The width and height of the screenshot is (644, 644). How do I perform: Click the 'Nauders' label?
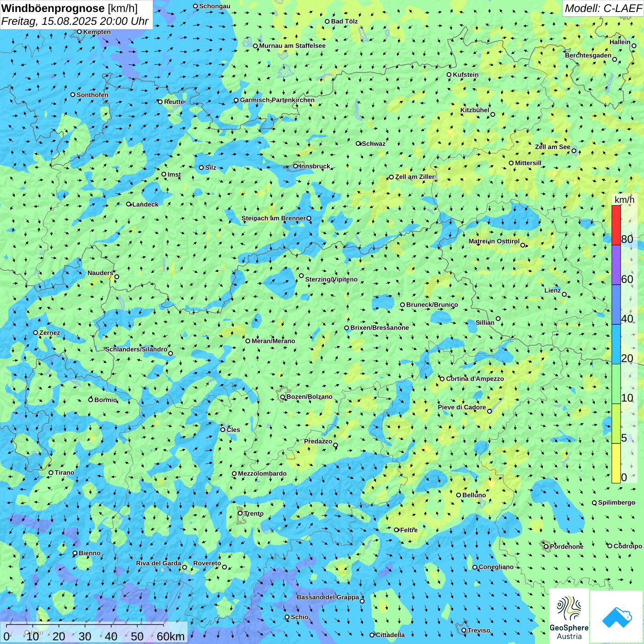click(100, 273)
